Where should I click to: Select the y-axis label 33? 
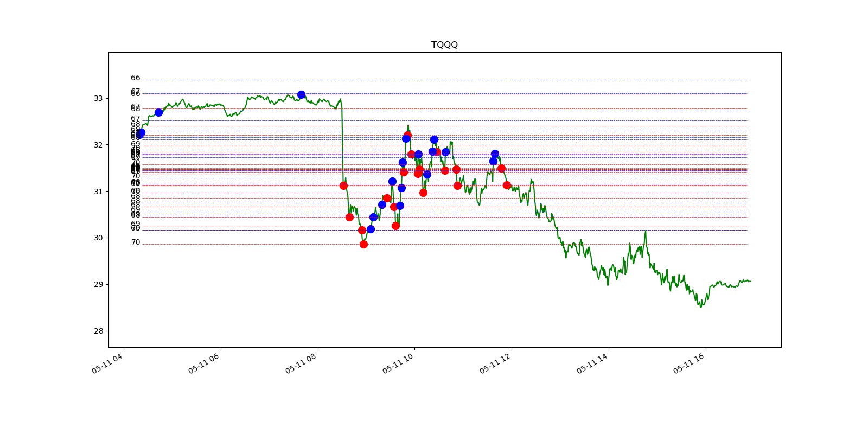[98, 98]
